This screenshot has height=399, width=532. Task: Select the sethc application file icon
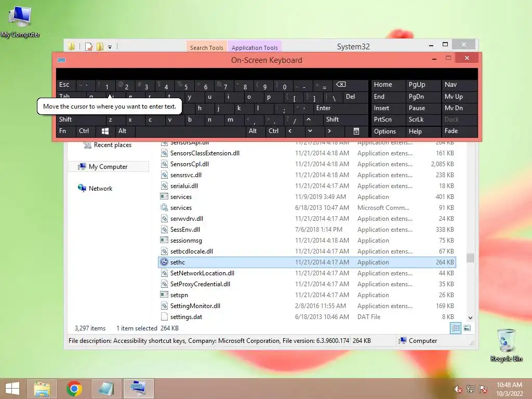(x=164, y=262)
